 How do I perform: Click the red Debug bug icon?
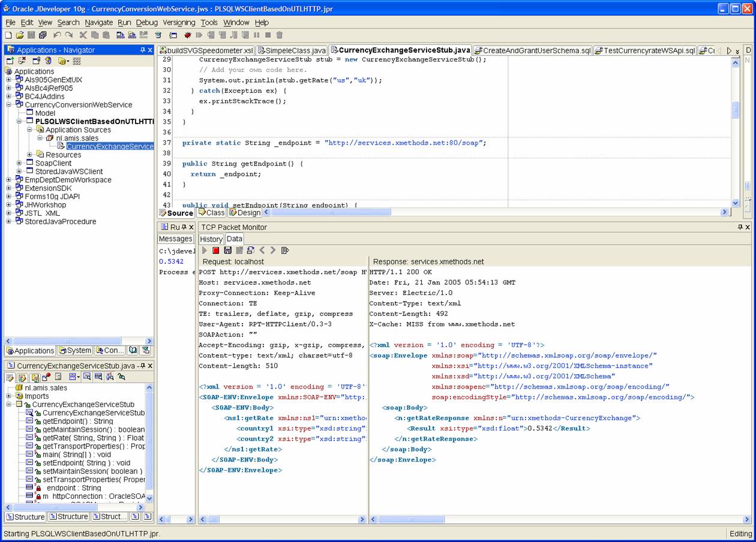click(188, 35)
